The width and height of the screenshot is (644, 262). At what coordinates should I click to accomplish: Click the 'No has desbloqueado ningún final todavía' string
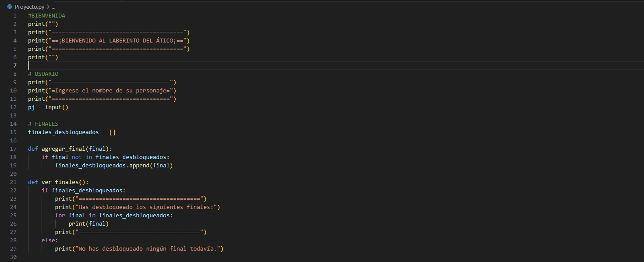[x=149, y=248]
